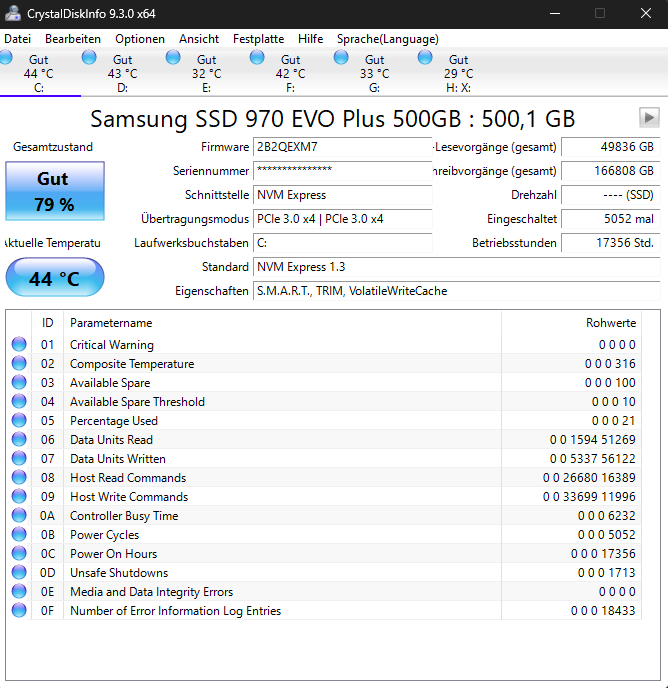Click the ID column header
This screenshot has width=668, height=688.
pos(47,323)
